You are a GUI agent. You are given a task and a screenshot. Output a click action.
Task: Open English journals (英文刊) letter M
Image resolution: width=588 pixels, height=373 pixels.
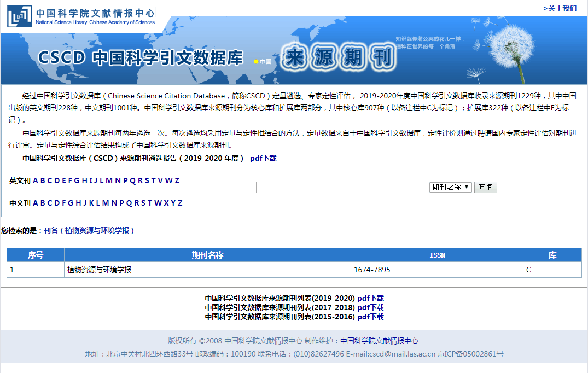109,180
